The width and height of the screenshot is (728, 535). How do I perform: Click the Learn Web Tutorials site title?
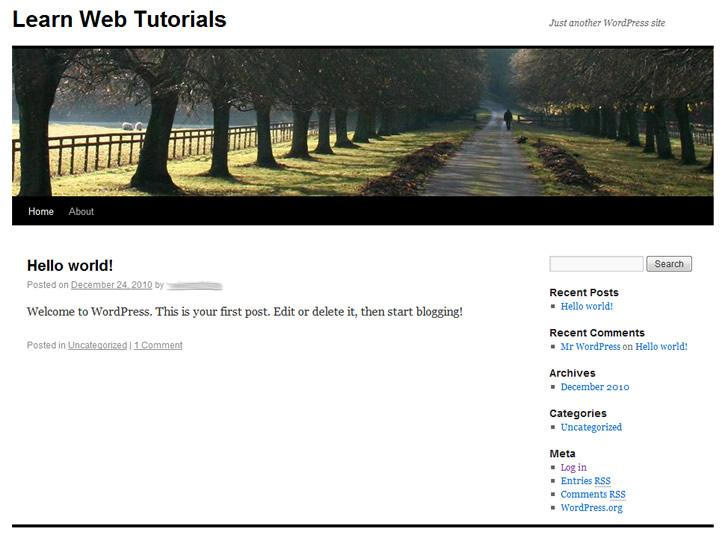(x=119, y=20)
